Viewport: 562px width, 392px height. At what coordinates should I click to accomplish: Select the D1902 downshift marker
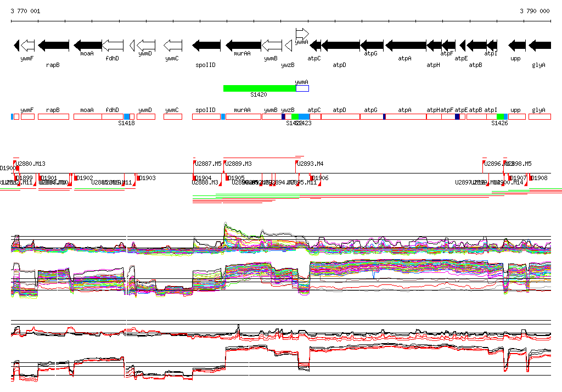pos(85,178)
